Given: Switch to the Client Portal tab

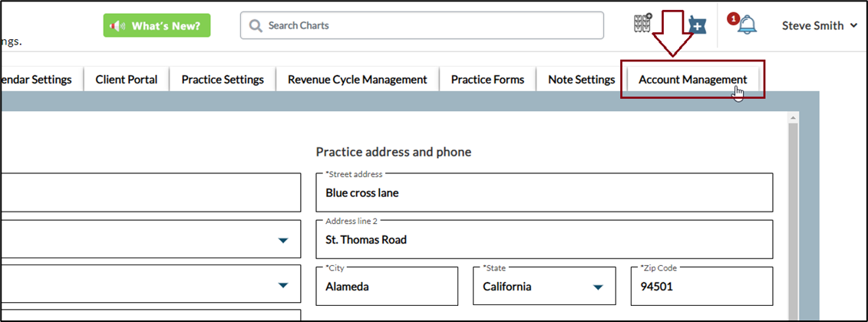Looking at the screenshot, I should [x=127, y=80].
